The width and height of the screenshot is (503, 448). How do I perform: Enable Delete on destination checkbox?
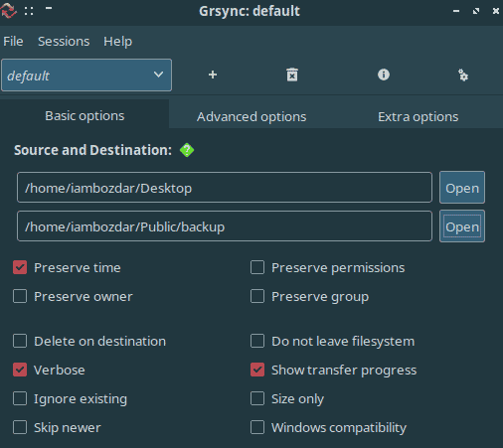[20, 341]
